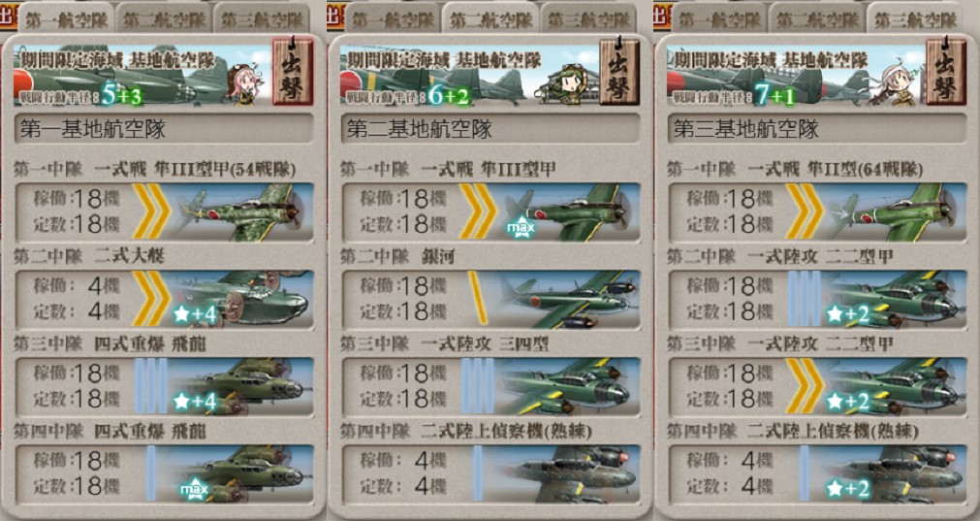The image size is (980, 521).
Task: Click the 第一基地航空隊 name field
Action: click(x=164, y=129)
